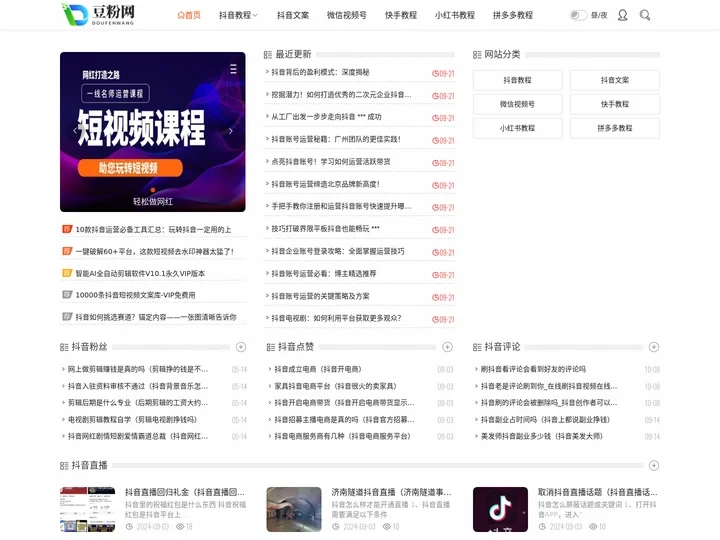Select the 拼多多教程 category button

click(x=615, y=128)
